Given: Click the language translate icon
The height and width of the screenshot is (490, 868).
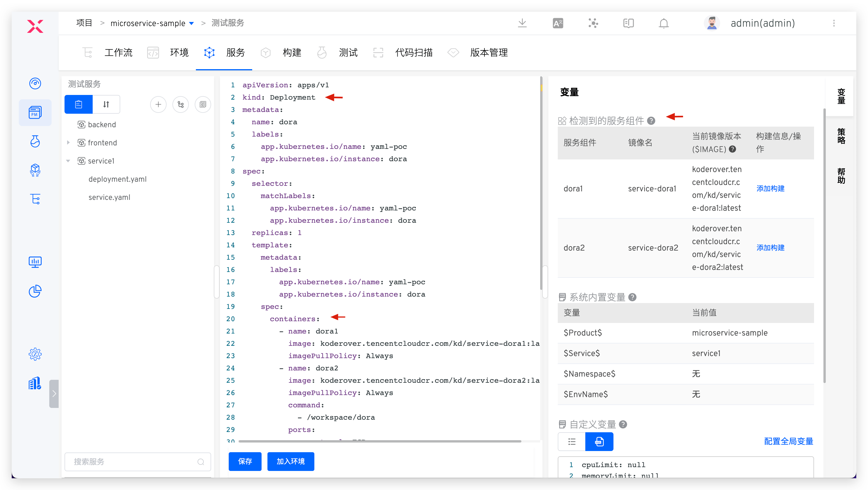Looking at the screenshot, I should coord(558,23).
